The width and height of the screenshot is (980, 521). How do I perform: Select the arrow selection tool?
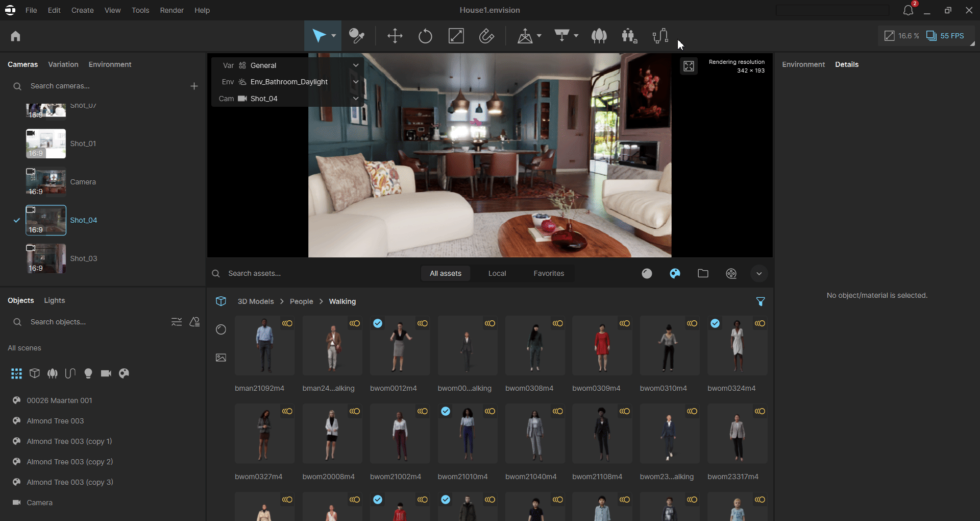[x=318, y=36]
